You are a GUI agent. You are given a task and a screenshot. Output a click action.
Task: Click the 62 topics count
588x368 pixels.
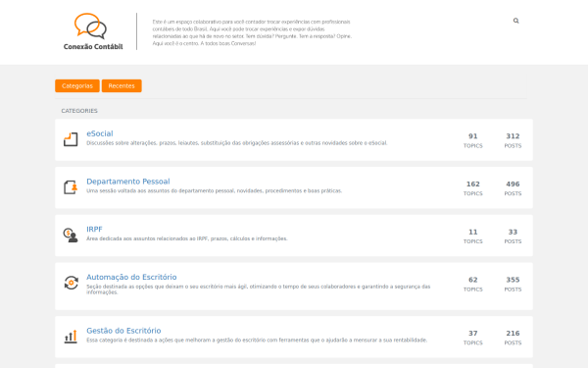pyautogui.click(x=473, y=280)
